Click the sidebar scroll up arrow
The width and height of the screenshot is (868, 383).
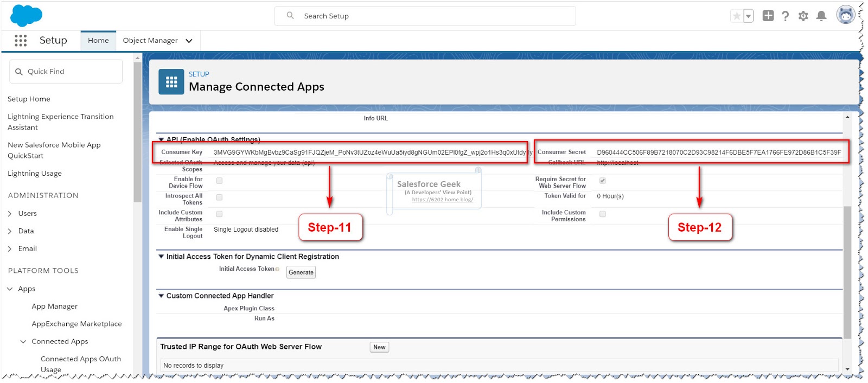point(137,58)
